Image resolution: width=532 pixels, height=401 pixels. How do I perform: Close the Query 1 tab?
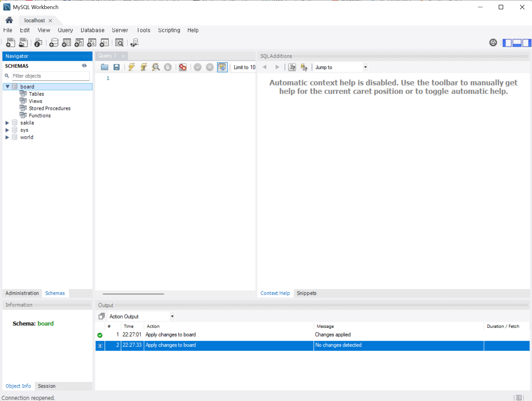coord(123,56)
